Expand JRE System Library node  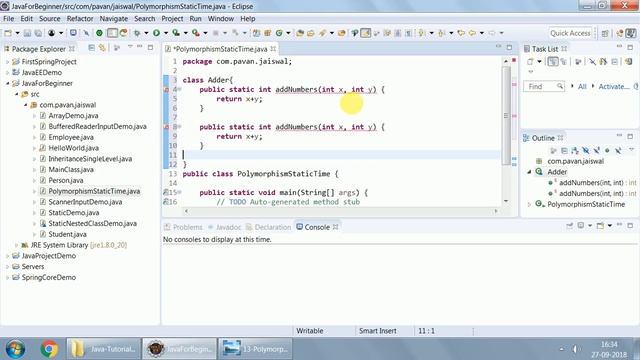(17, 245)
